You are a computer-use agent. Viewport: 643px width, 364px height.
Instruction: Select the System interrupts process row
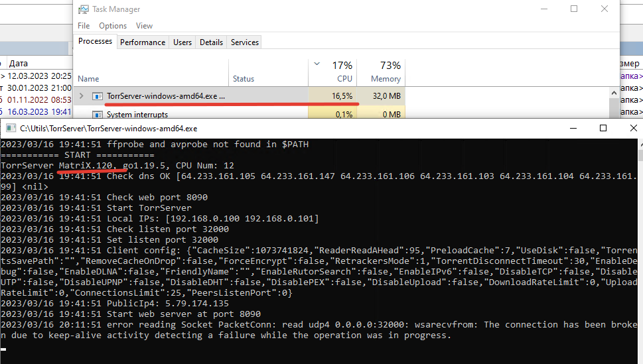pos(240,114)
